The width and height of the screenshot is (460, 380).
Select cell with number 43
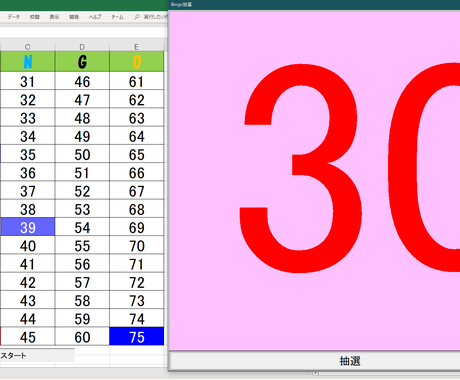coord(28,301)
